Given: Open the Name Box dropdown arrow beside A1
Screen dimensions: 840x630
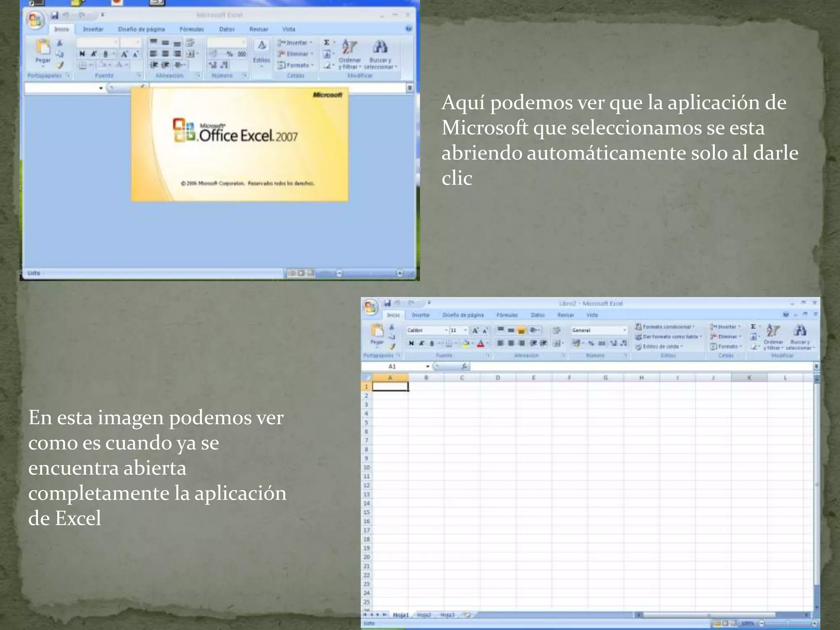Looking at the screenshot, I should pyautogui.click(x=428, y=366).
